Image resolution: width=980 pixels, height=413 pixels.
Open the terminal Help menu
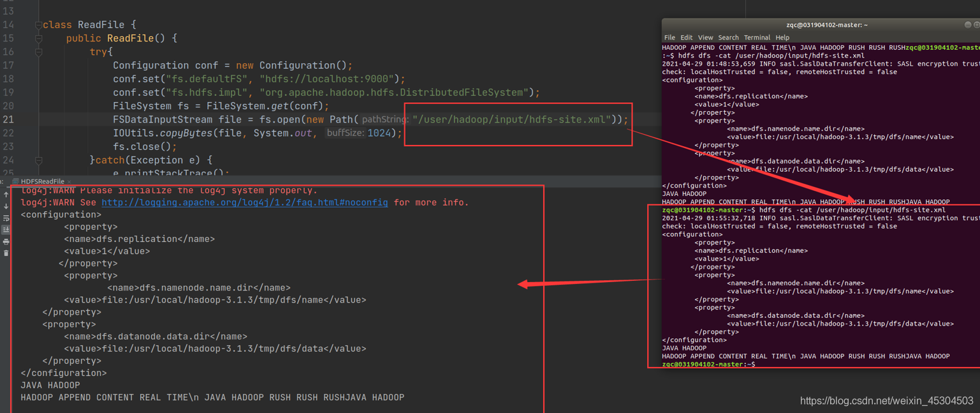pyautogui.click(x=782, y=38)
